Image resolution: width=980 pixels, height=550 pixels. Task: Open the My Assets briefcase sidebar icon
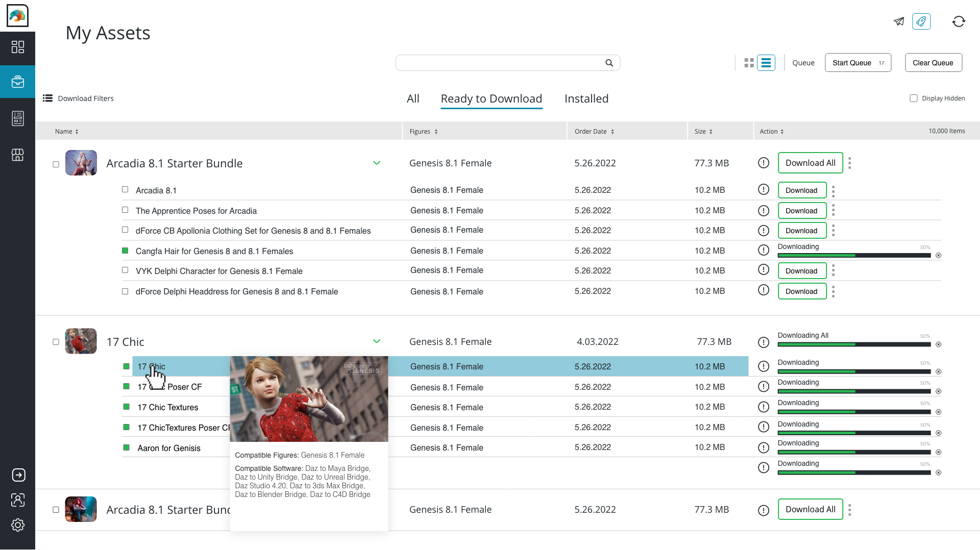[18, 82]
